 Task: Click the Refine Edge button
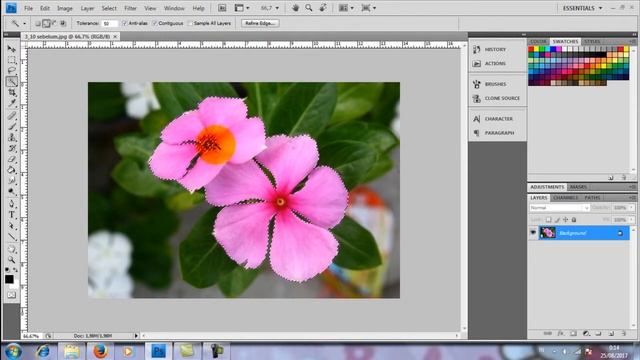[x=260, y=23]
